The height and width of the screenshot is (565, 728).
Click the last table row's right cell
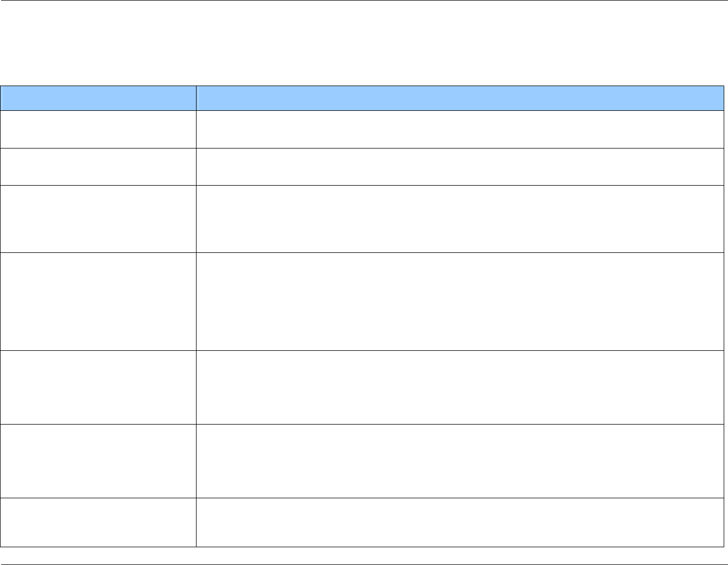tap(459, 522)
